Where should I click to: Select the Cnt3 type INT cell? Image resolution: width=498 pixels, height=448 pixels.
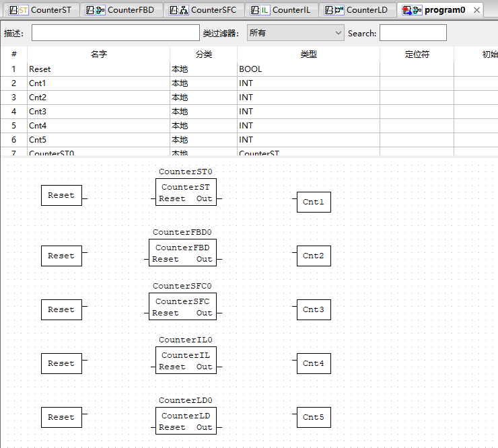pos(308,112)
